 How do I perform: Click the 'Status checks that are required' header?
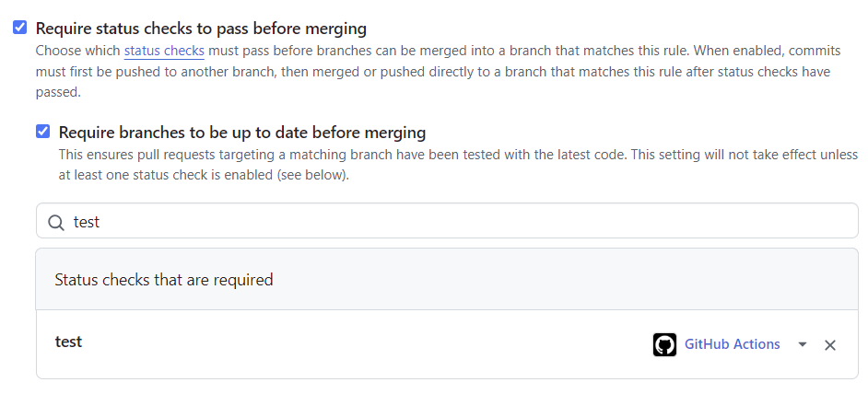tap(164, 279)
